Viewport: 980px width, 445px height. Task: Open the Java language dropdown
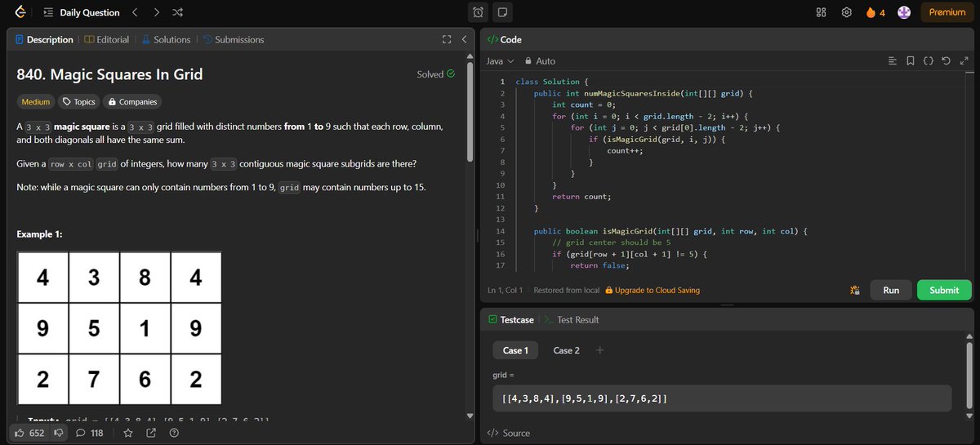[x=500, y=61]
